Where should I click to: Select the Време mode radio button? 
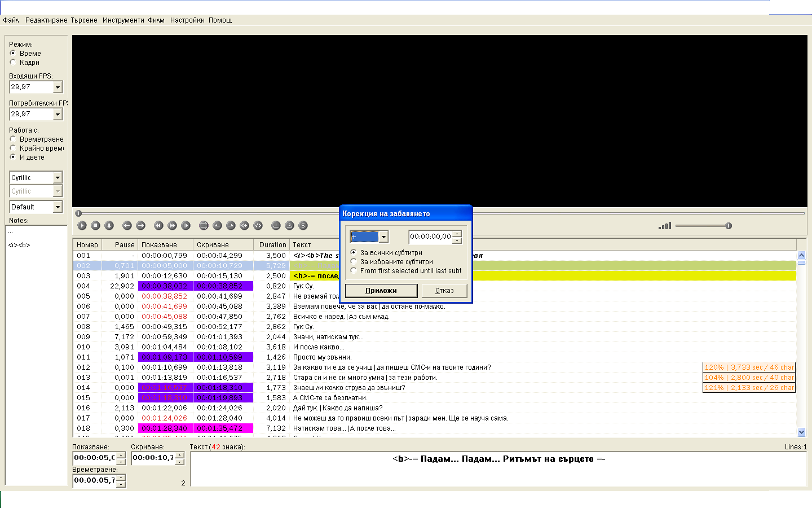coord(13,53)
